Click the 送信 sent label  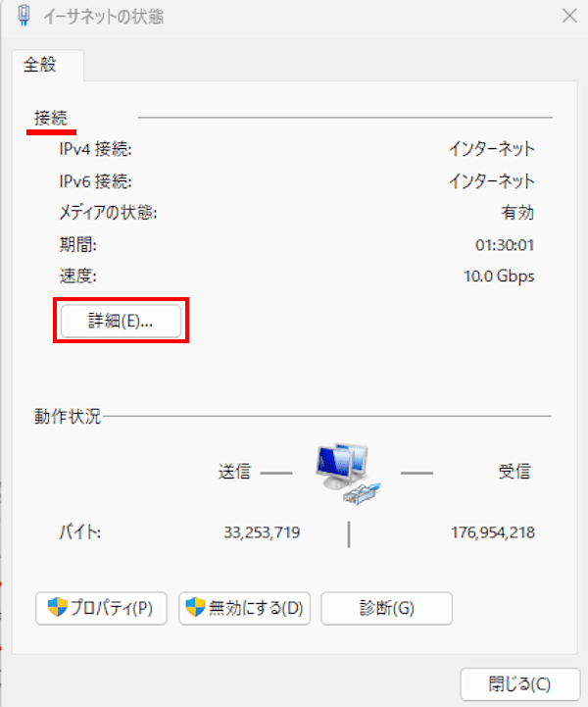234,472
